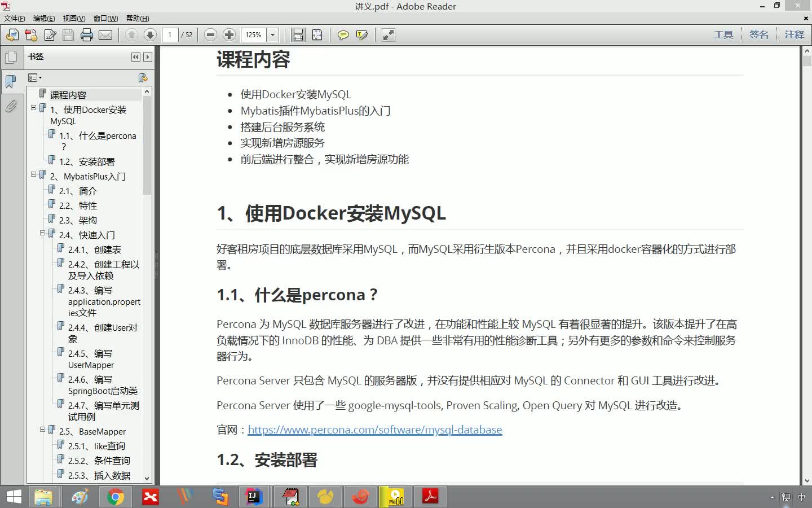Collapse the '2、MybatisPlus入门' bookmark node
The image size is (812, 508).
pos(33,174)
